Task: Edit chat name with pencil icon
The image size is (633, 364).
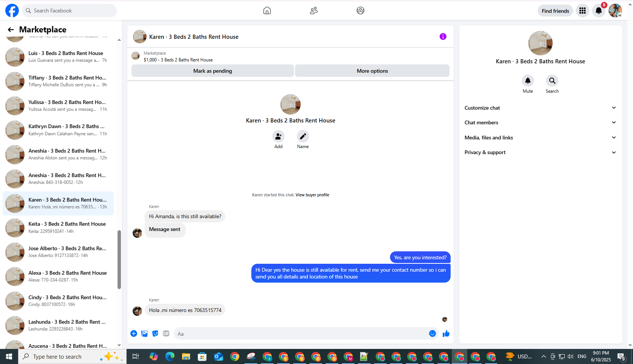Action: 303,136
